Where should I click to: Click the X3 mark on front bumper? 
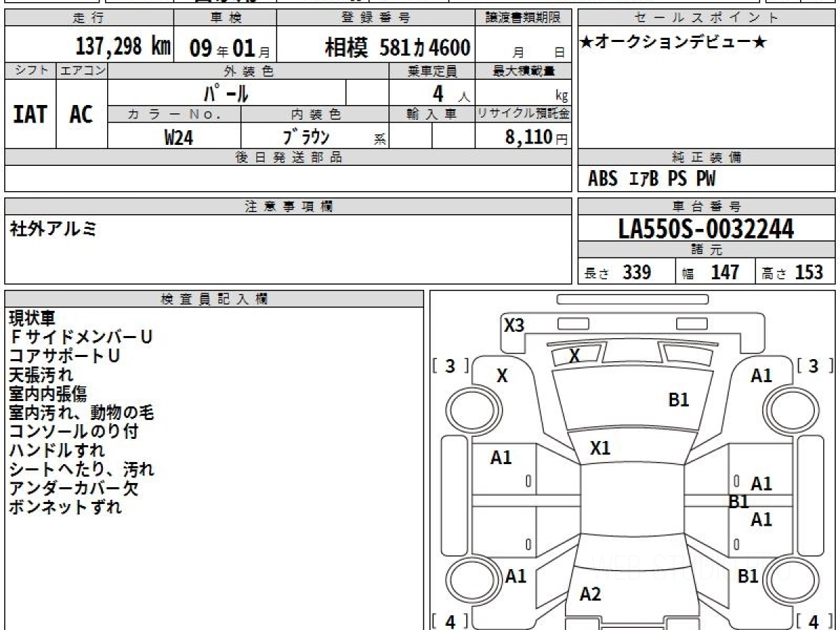tap(514, 325)
